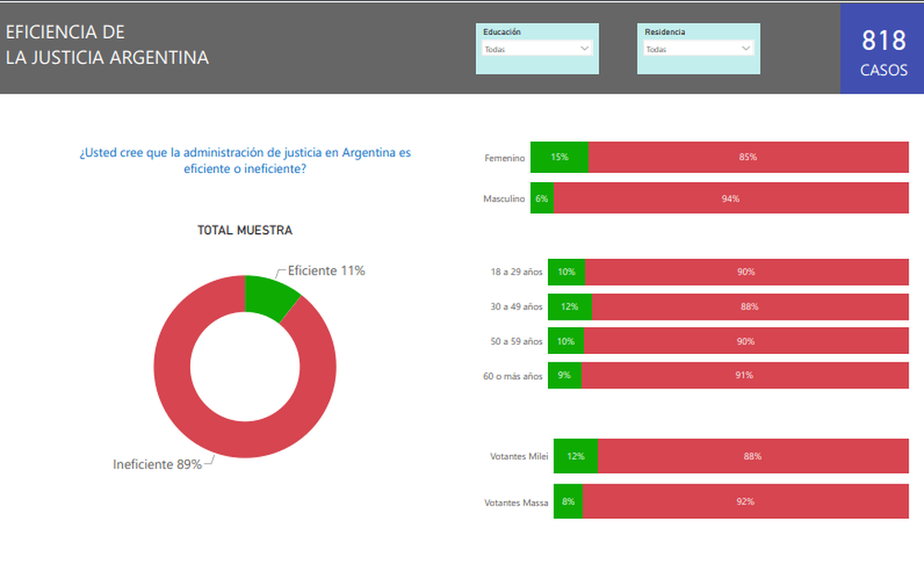
Task: Click the 60 o más años 91% bar
Action: coord(745,375)
